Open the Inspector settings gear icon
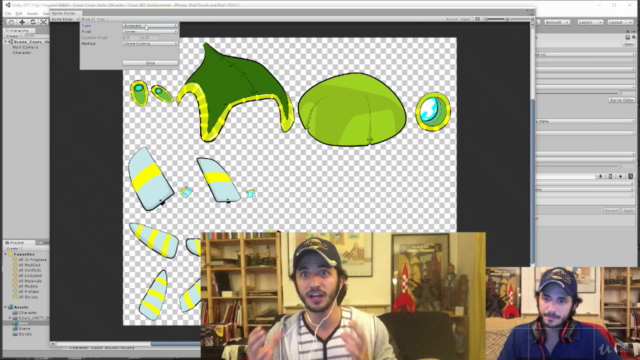This screenshot has height=360, width=640. pyautogui.click(x=633, y=38)
